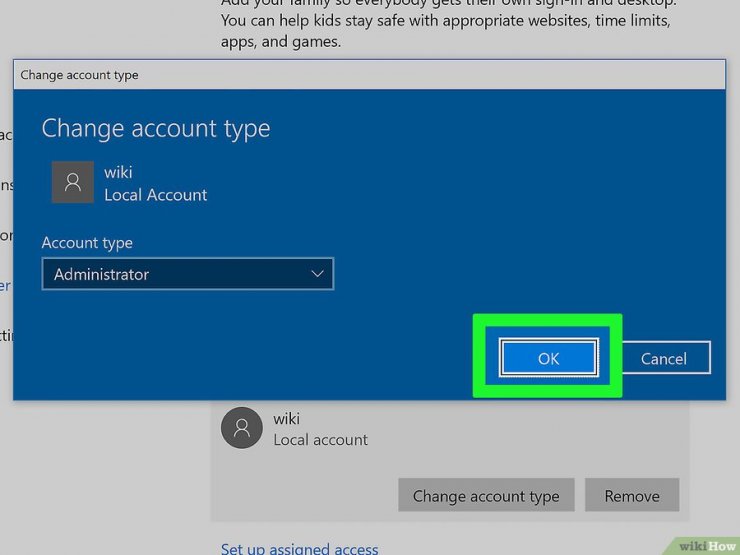The image size is (740, 555).
Task: Open the Account type Administrator dropdown
Action: 188,274
